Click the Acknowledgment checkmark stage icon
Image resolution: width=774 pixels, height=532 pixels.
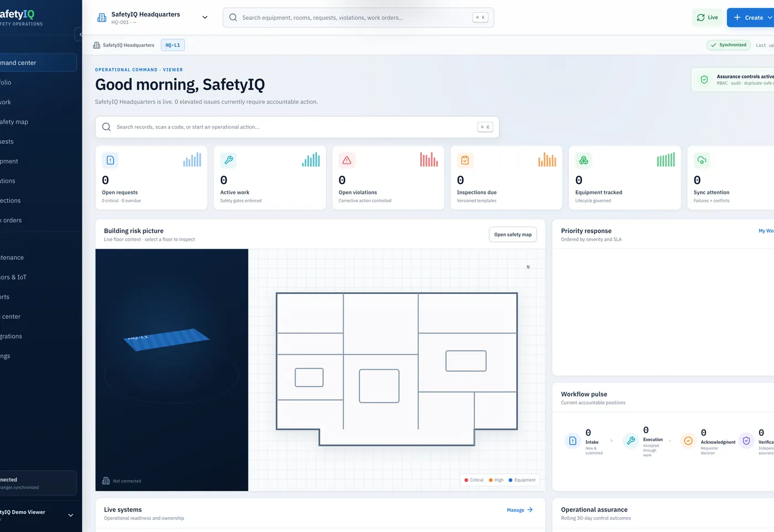(688, 441)
